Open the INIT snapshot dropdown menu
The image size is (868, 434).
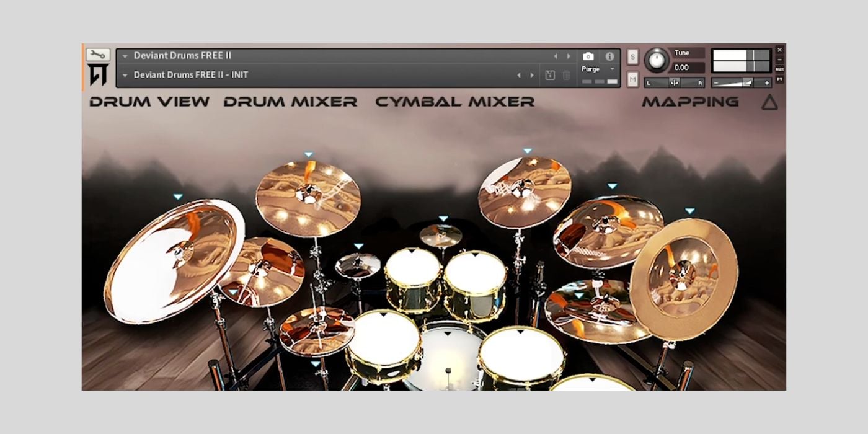coord(125,75)
